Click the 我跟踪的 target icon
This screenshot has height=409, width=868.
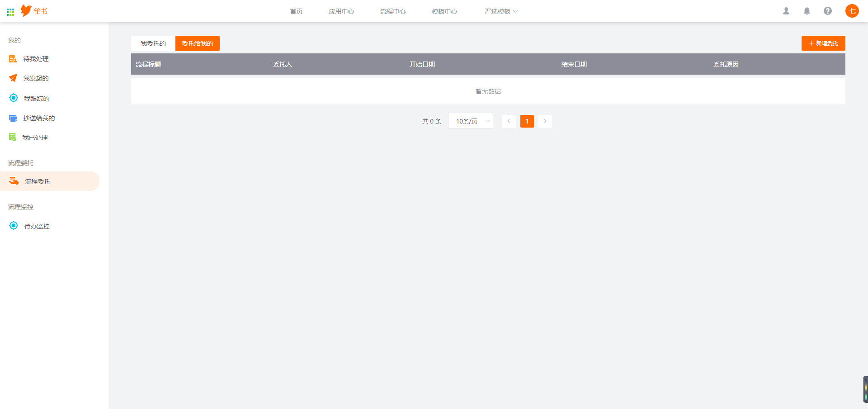14,98
